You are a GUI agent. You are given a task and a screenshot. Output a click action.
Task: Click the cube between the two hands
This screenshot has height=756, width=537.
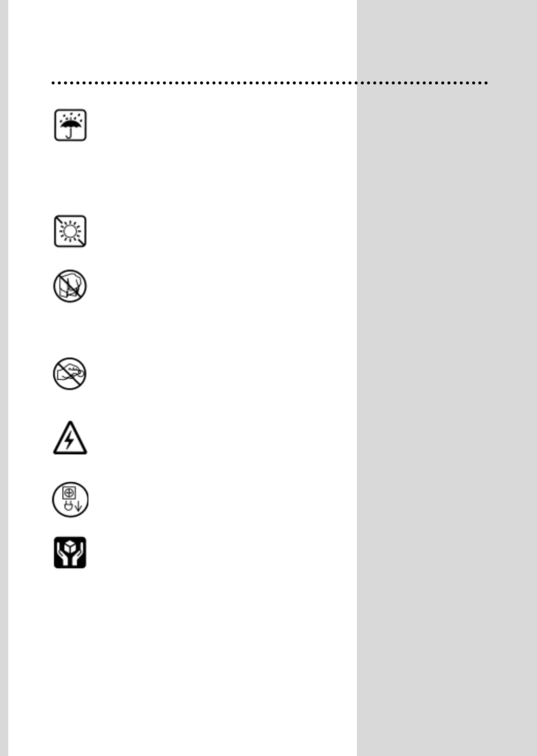[x=70, y=546]
